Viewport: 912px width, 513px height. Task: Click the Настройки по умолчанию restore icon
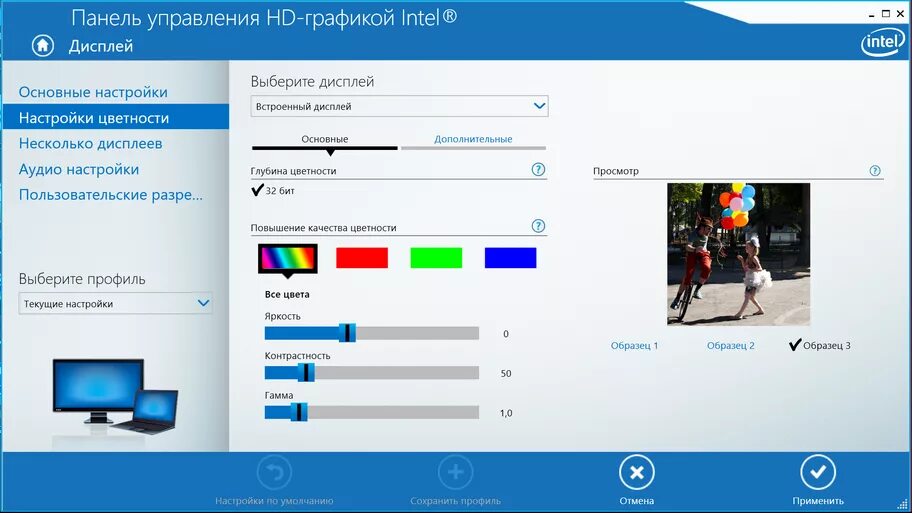(274, 472)
